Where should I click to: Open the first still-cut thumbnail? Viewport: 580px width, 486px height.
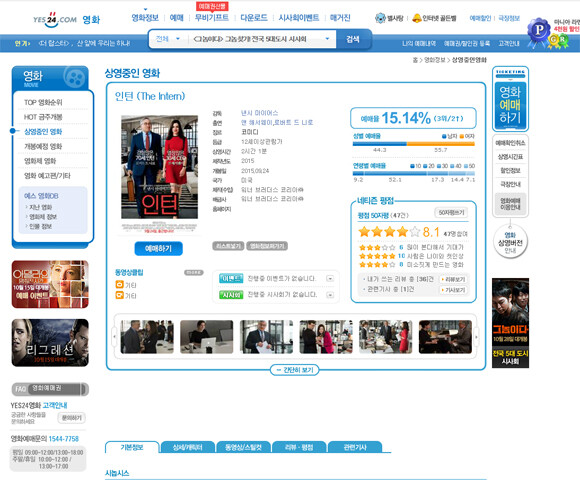147,337
